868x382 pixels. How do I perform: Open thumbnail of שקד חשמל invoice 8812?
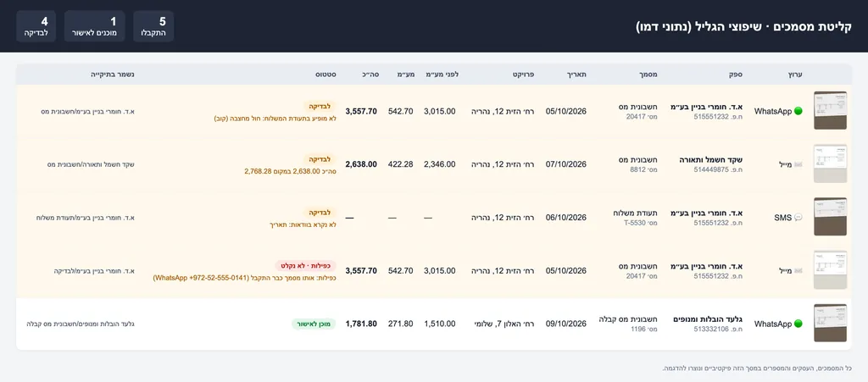coord(830,163)
